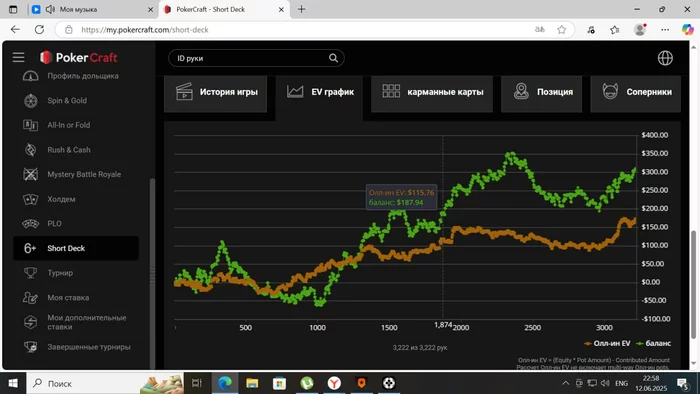
Task: Open the translate page icon
Action: coord(539,30)
